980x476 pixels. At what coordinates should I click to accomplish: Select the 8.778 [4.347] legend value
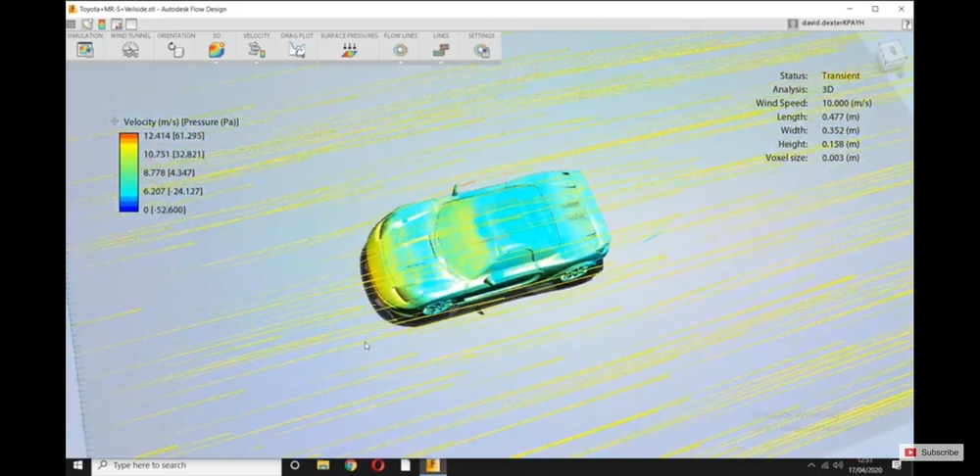point(169,172)
